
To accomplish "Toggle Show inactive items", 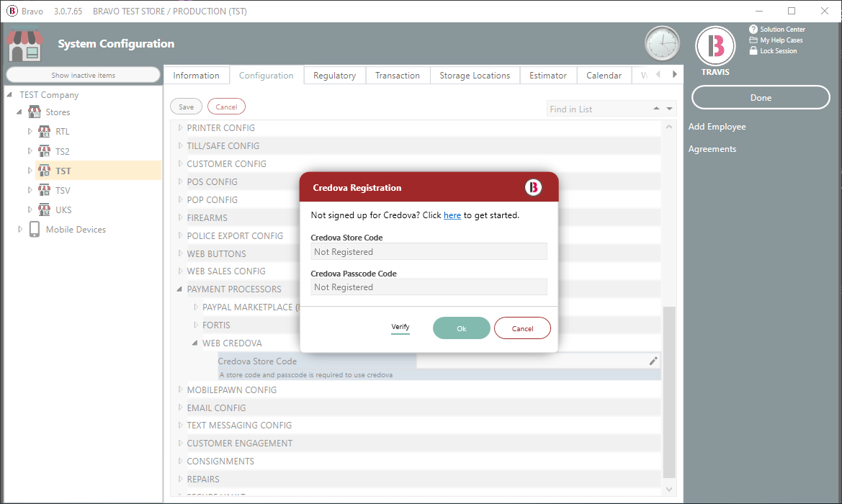I will click(x=84, y=75).
